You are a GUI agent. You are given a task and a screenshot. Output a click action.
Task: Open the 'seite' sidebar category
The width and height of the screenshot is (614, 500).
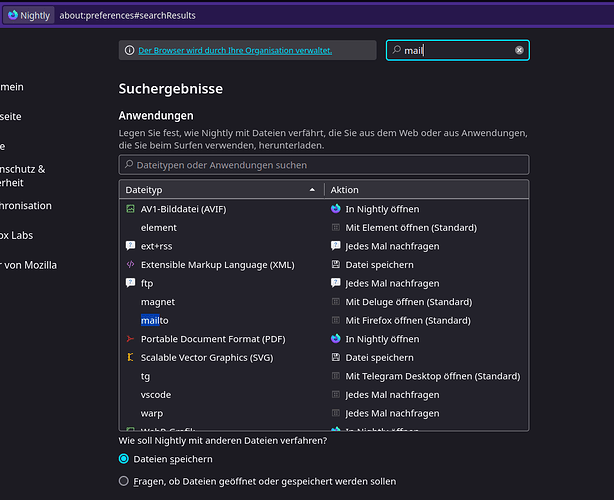[11, 116]
